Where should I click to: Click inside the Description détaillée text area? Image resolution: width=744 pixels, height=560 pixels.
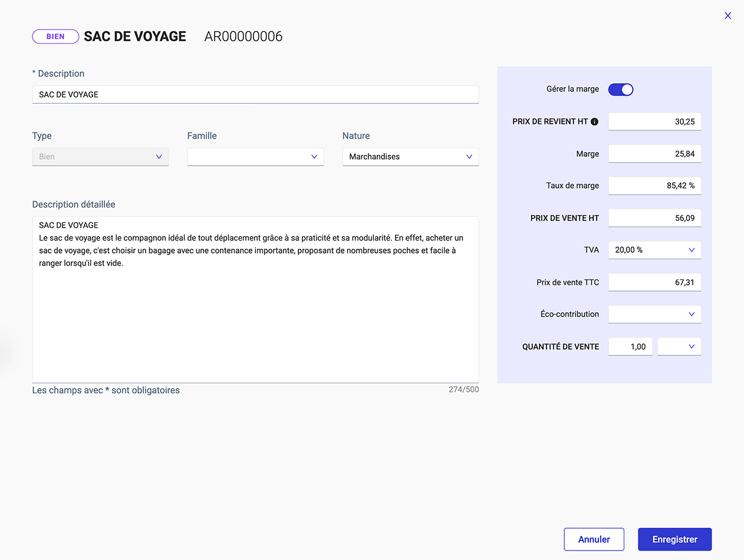pos(255,295)
